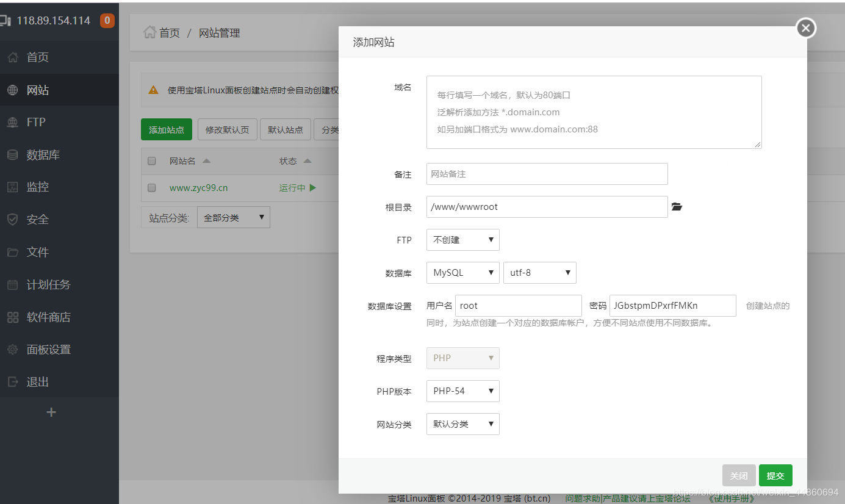
Task: Click the shield icon beside 安全
Action: pyautogui.click(x=13, y=220)
